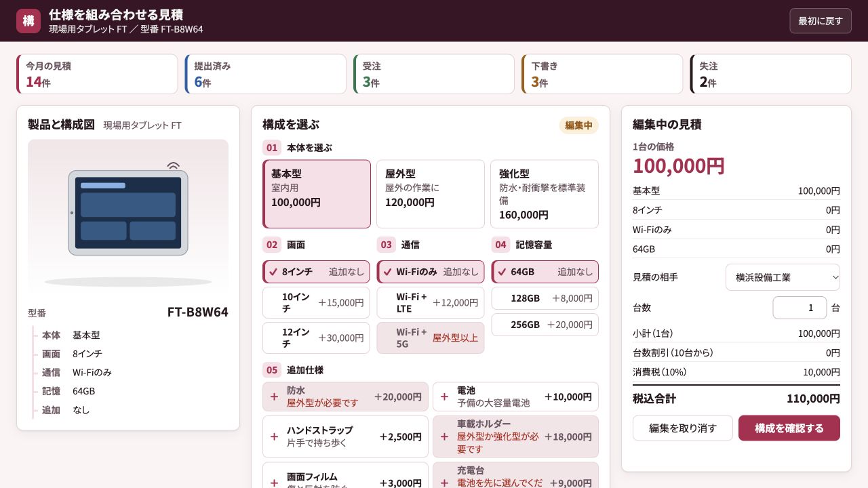The width and height of the screenshot is (868, 488).
Task: Open the 受注 summary card
Action: point(434,74)
